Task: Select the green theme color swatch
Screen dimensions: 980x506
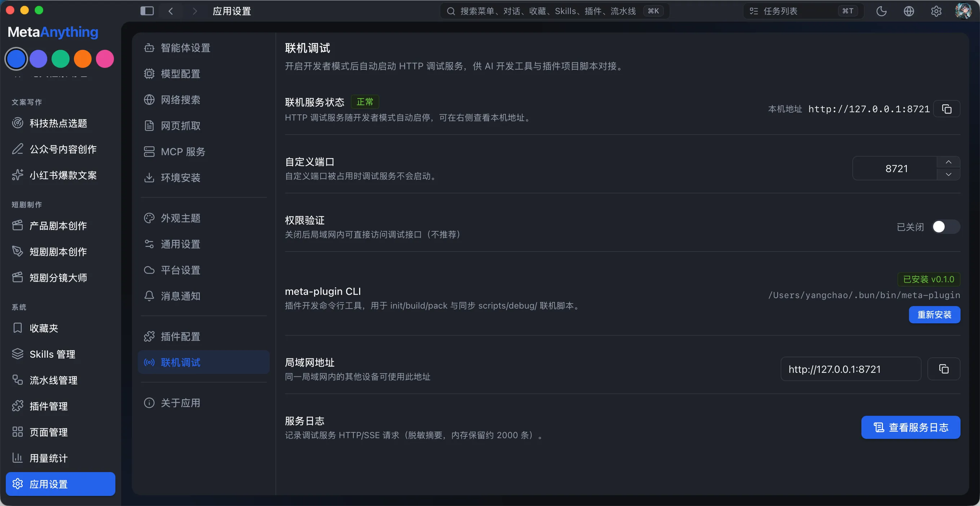Action: tap(61, 59)
